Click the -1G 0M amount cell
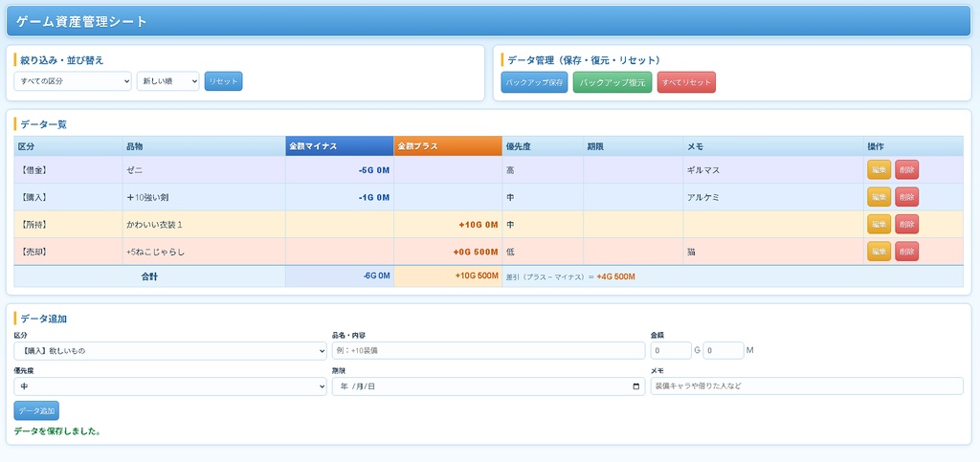980x462 pixels. click(x=340, y=197)
